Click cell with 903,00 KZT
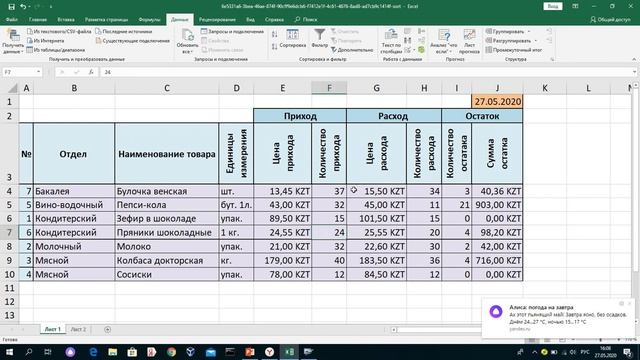This screenshot has height=360, width=640. [x=497, y=205]
